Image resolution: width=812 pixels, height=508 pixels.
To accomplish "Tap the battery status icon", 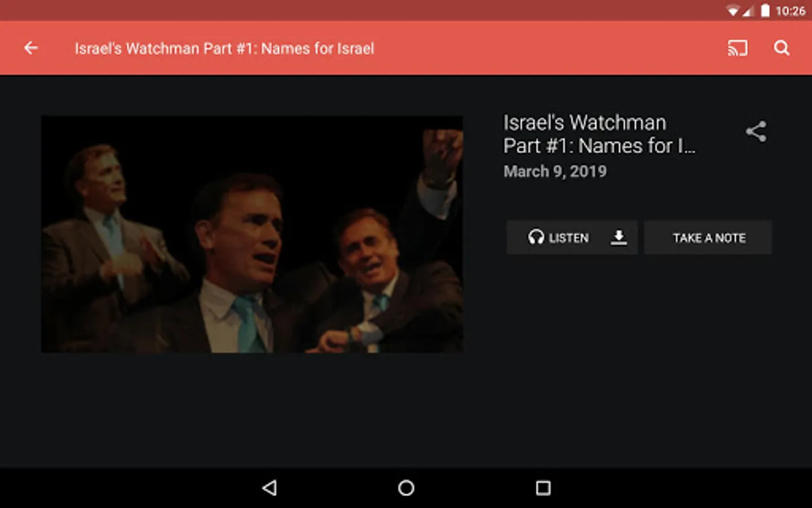I will 765,11.
